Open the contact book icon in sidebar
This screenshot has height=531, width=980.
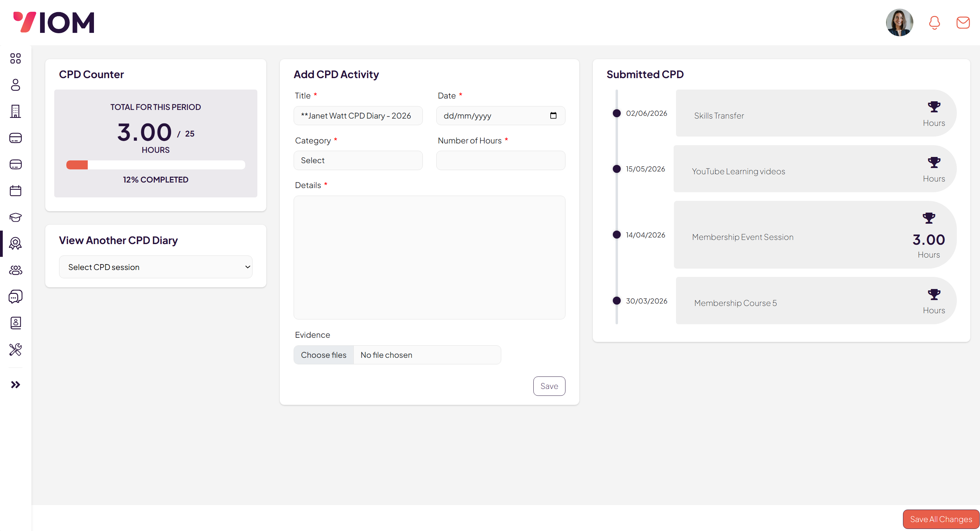[16, 323]
